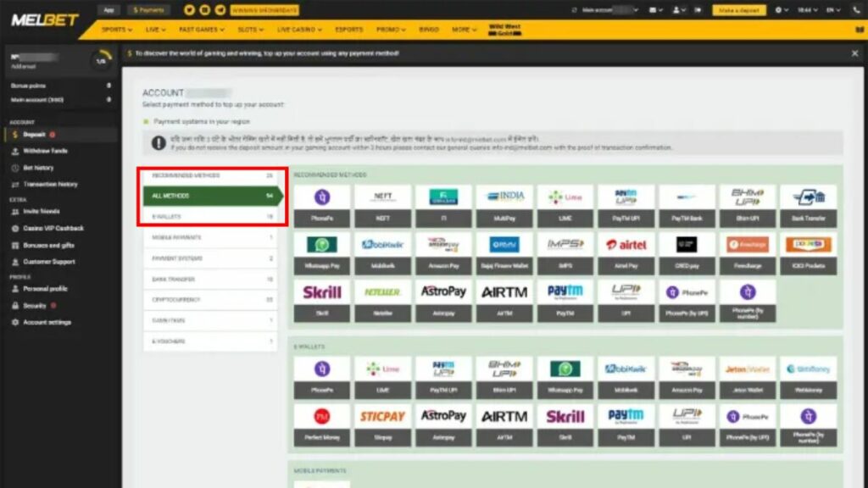Go to Customer Support
The image size is (868, 488).
coord(48,262)
